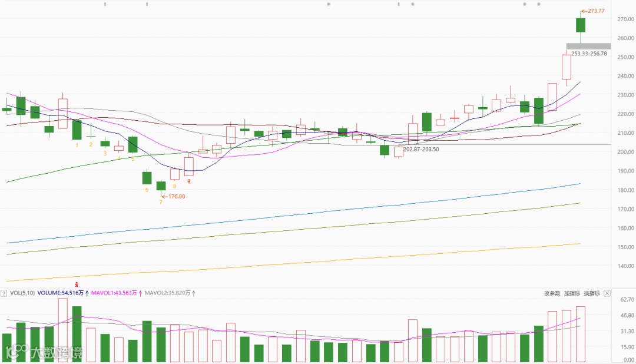Click 换指标 to switch indicator

tap(592, 293)
